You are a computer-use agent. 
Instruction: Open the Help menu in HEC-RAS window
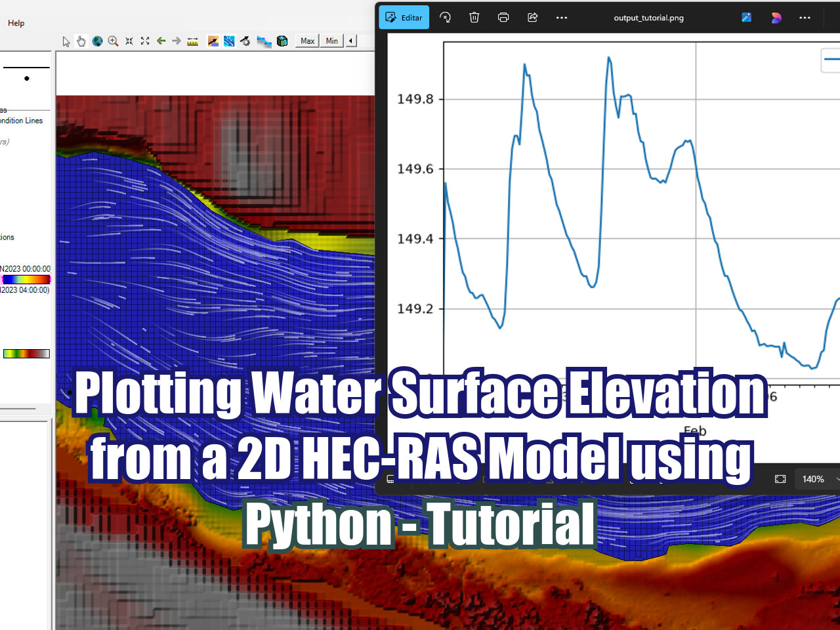click(16, 23)
